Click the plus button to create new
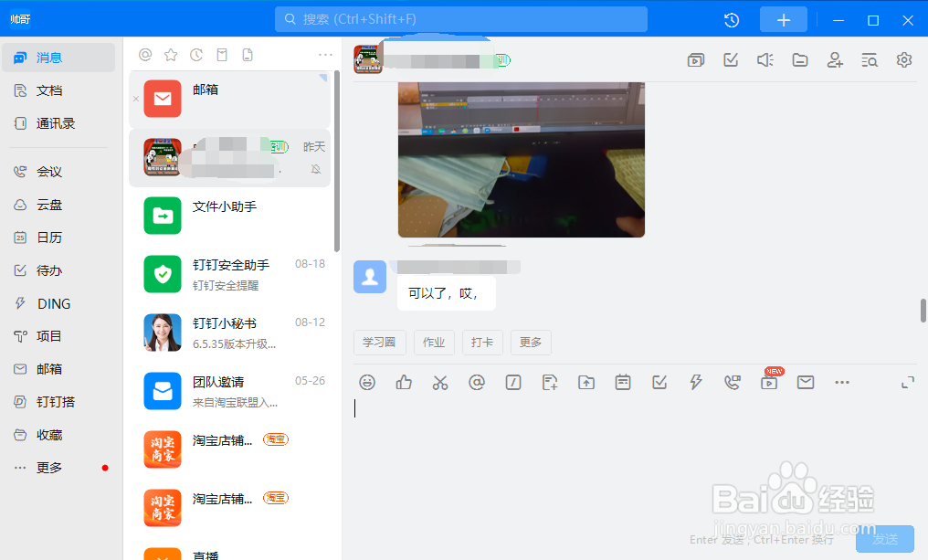The image size is (928, 560). click(x=784, y=19)
